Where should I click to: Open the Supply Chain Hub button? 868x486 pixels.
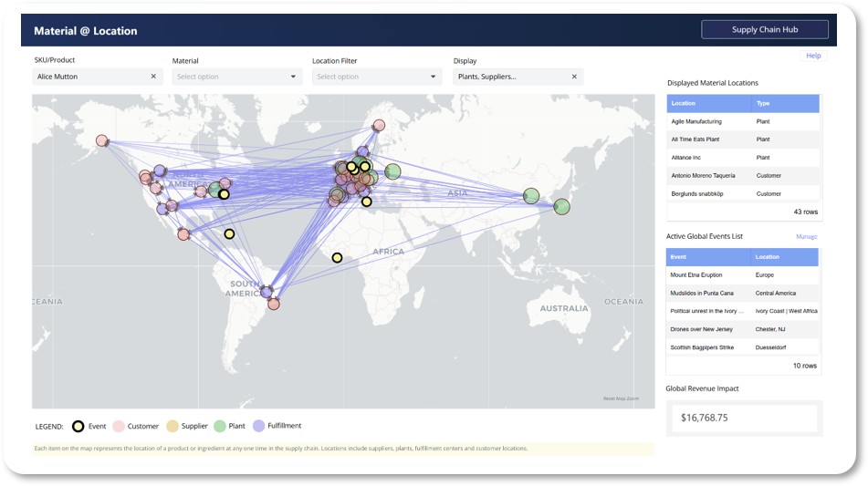(x=765, y=29)
